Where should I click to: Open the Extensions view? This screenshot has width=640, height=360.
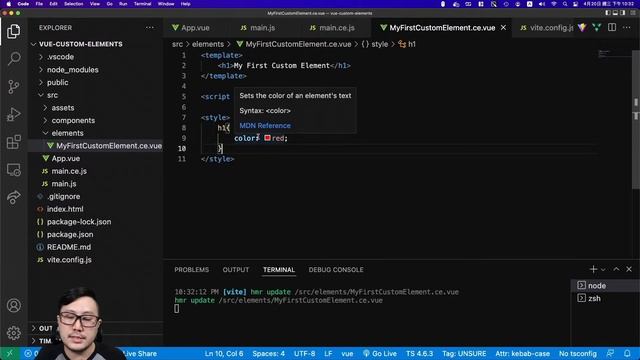pyautogui.click(x=13, y=142)
